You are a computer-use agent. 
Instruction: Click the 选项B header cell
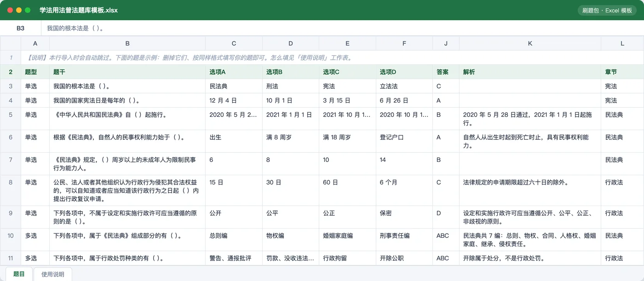coord(291,72)
